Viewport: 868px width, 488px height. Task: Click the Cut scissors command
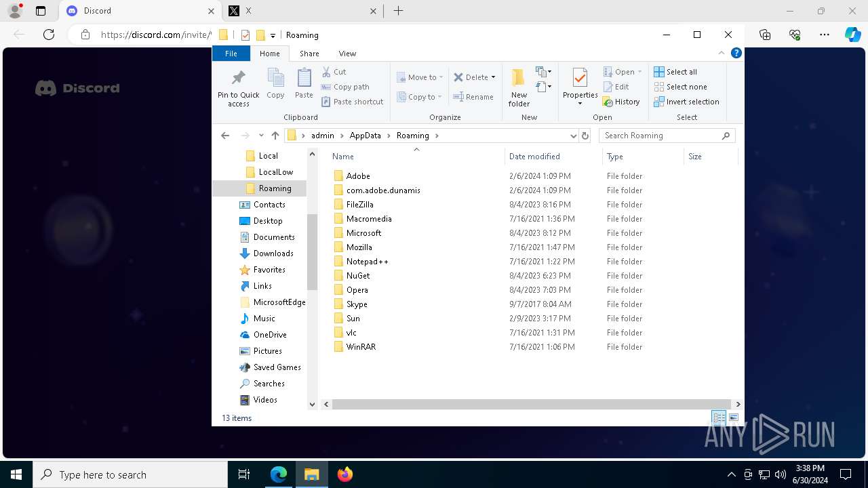coord(334,72)
